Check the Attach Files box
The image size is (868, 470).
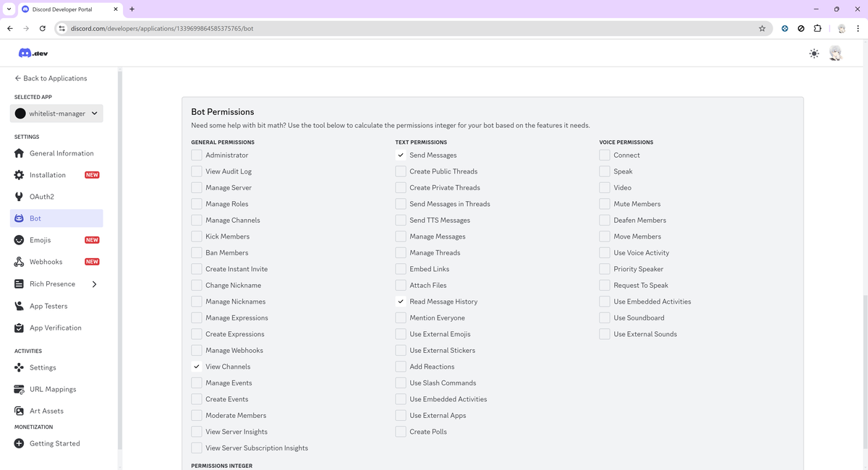pyautogui.click(x=401, y=286)
